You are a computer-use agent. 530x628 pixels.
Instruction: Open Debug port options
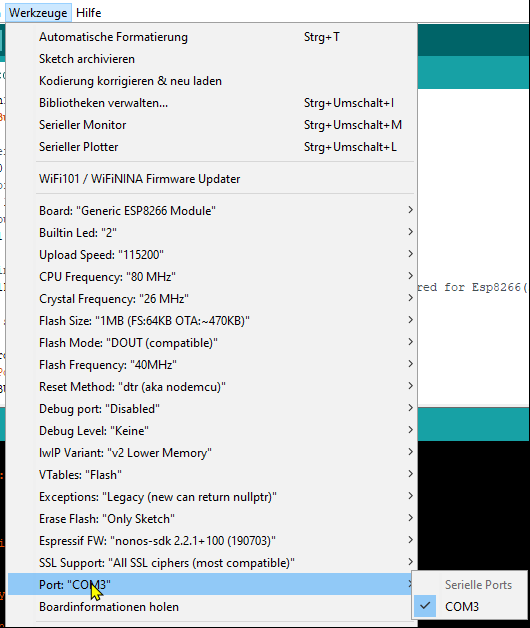(x=212, y=409)
